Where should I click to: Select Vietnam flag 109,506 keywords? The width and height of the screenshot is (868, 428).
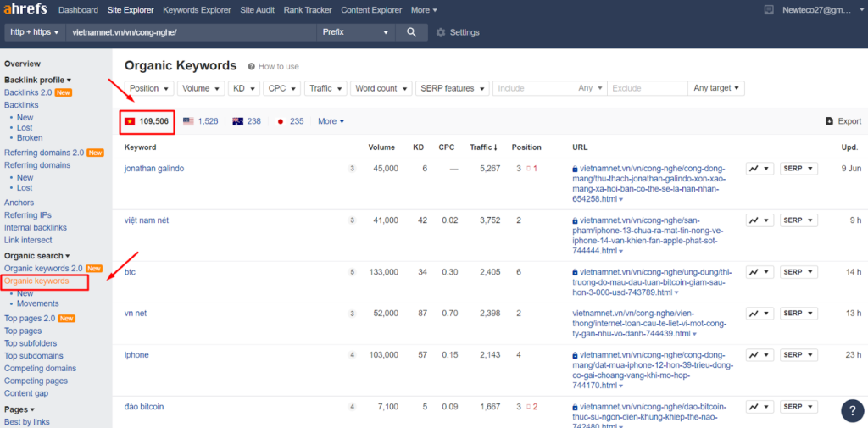147,121
